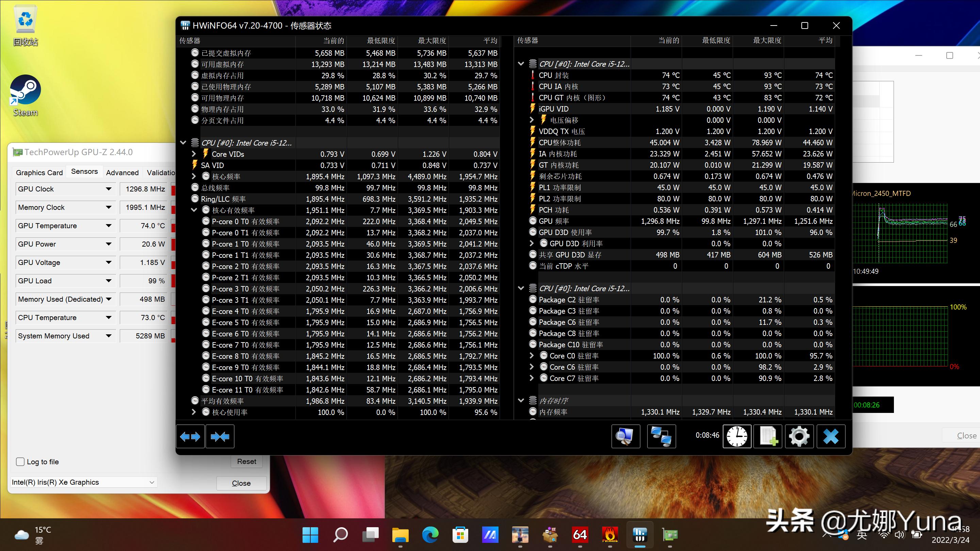Viewport: 980px width, 551px height.
Task: Expand Core VIDs tree row
Action: pyautogui.click(x=194, y=154)
